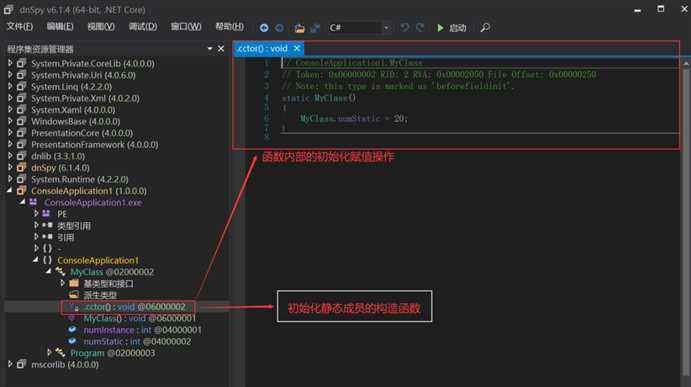Expand System.Linq assembly node
This screenshot has width=691, height=387.
(x=10, y=86)
